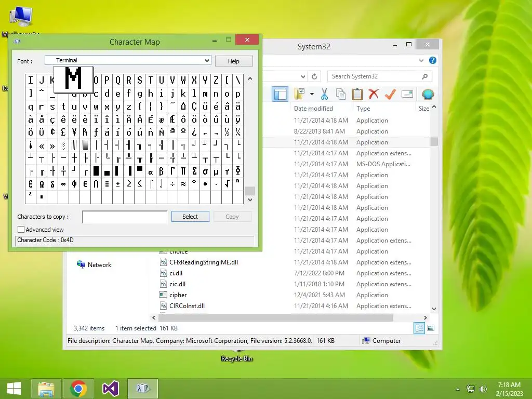532x399 pixels.
Task: Click the Paste clipboard icon
Action: pos(357,94)
